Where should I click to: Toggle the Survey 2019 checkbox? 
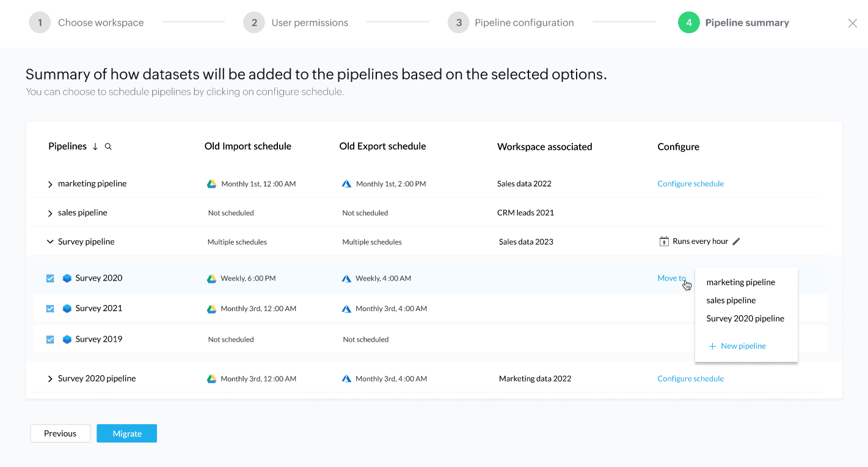[50, 339]
